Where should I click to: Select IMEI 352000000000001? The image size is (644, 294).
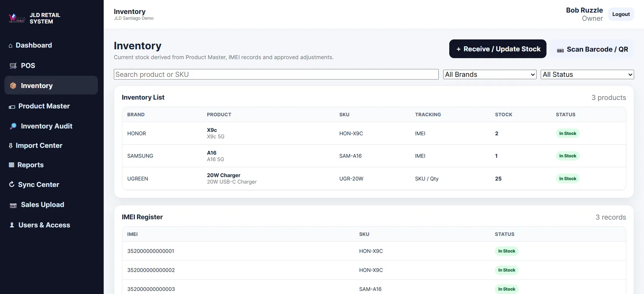point(151,251)
